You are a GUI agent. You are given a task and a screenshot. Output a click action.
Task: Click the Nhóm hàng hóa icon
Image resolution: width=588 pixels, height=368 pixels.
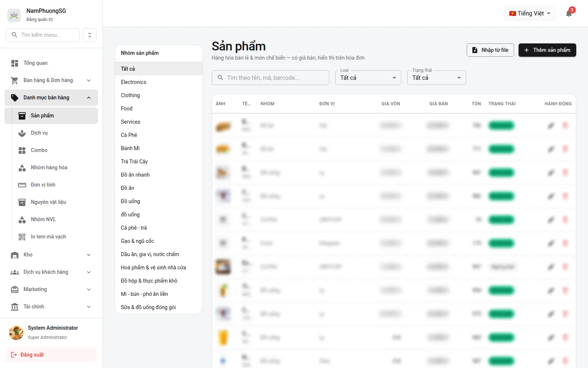coord(22,168)
